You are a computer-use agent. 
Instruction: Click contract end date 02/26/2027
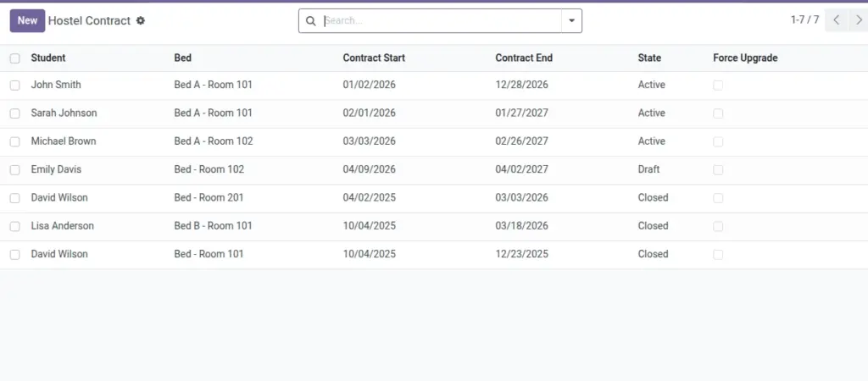tap(522, 141)
